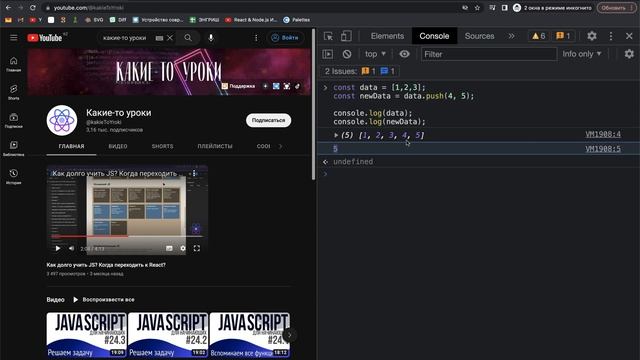Image resolution: width=640 pixels, height=360 pixels.
Task: Open featured video player settings gear
Action: tap(183, 248)
